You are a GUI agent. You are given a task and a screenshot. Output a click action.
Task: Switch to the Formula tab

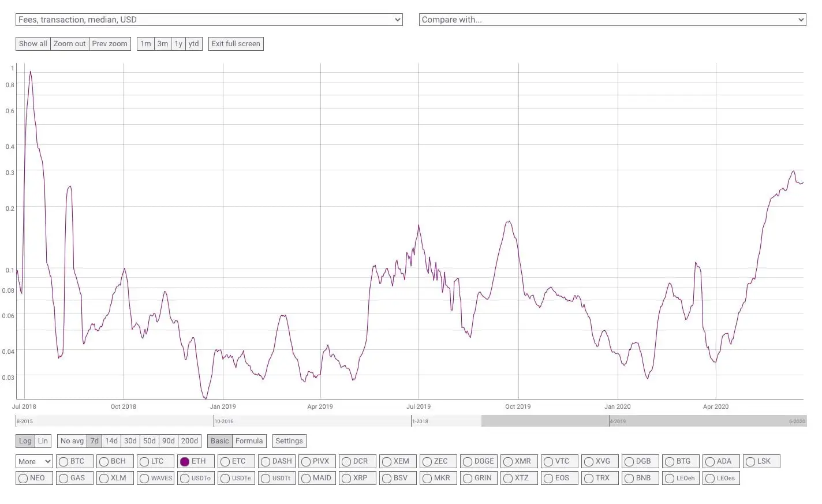[249, 440]
